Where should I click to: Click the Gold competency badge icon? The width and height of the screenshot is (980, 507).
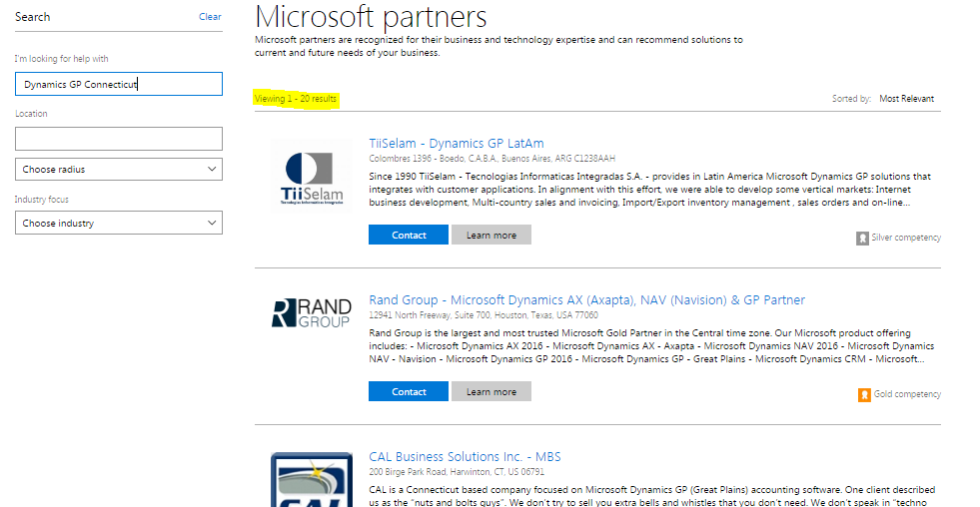[x=864, y=394]
